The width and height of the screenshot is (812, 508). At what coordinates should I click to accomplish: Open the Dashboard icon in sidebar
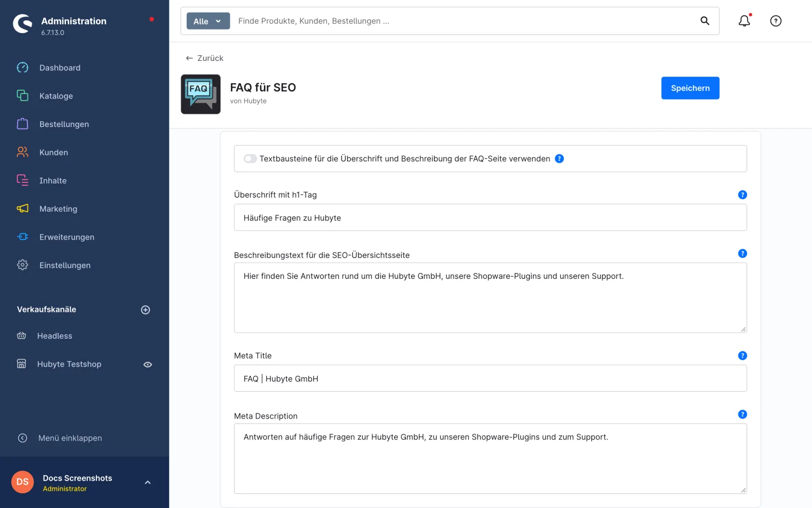[x=22, y=68]
